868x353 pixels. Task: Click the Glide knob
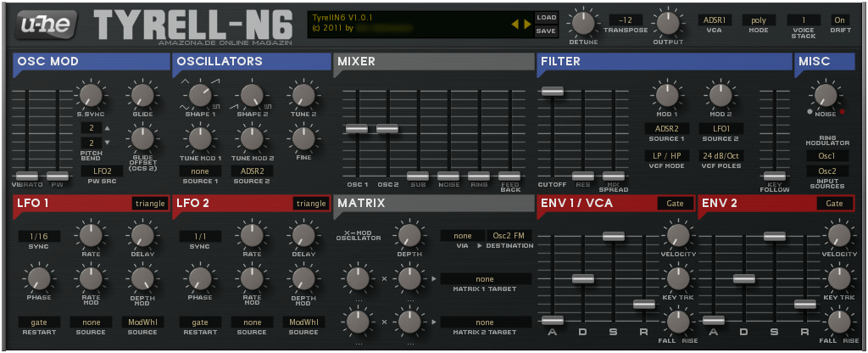(142, 95)
